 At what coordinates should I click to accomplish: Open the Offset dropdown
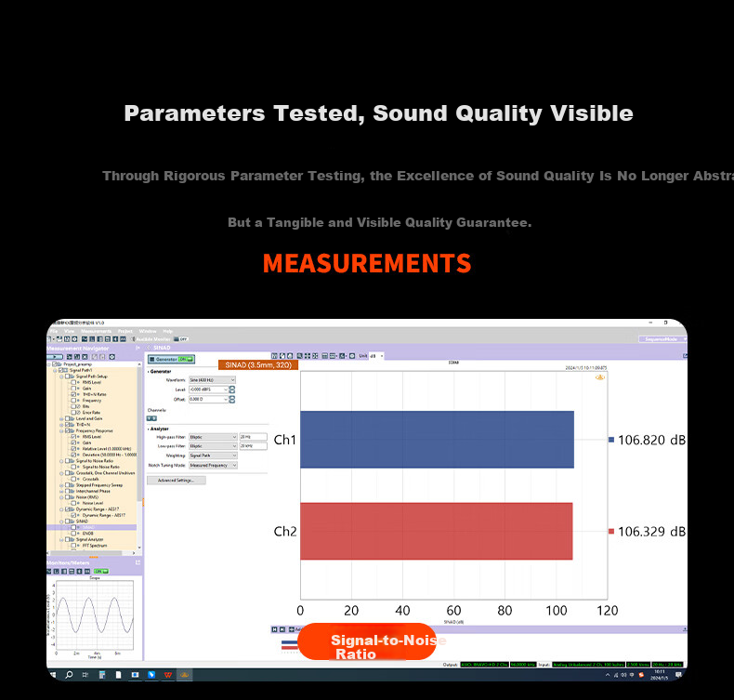208,400
